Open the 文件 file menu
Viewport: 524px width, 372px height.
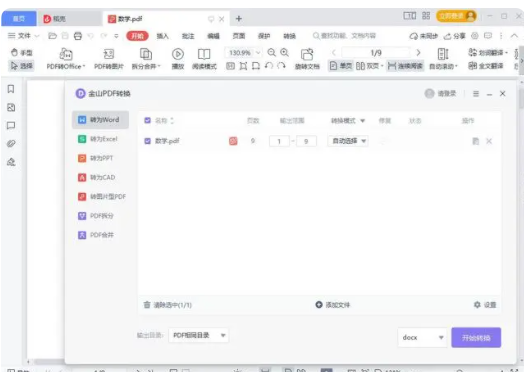pos(23,36)
